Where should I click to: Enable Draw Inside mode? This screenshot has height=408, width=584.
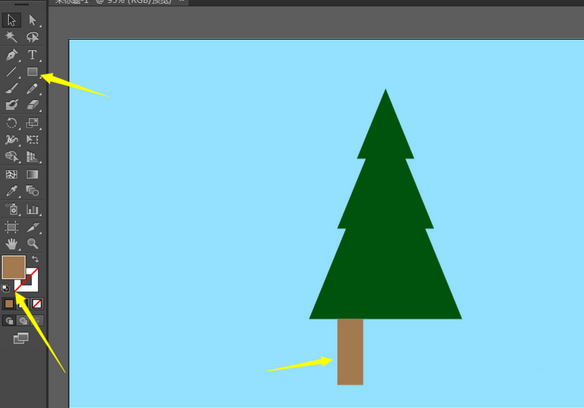pyautogui.click(x=37, y=320)
